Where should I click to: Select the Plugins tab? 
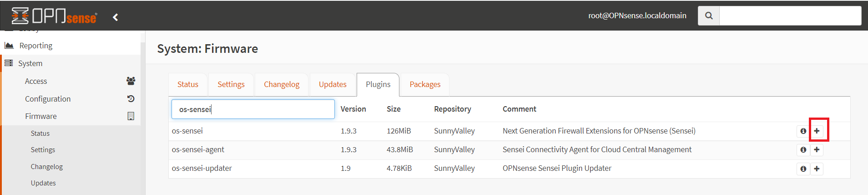(378, 84)
